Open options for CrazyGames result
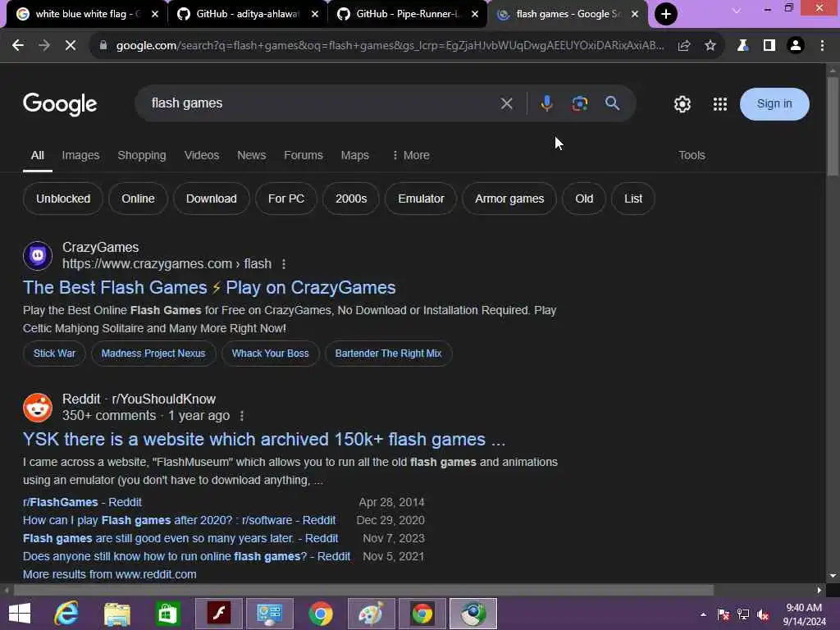This screenshot has width=840, height=630. pyautogui.click(x=283, y=264)
